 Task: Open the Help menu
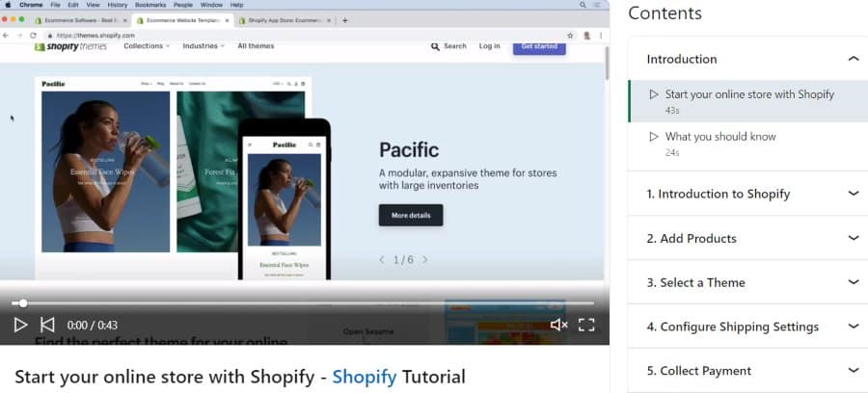click(237, 5)
